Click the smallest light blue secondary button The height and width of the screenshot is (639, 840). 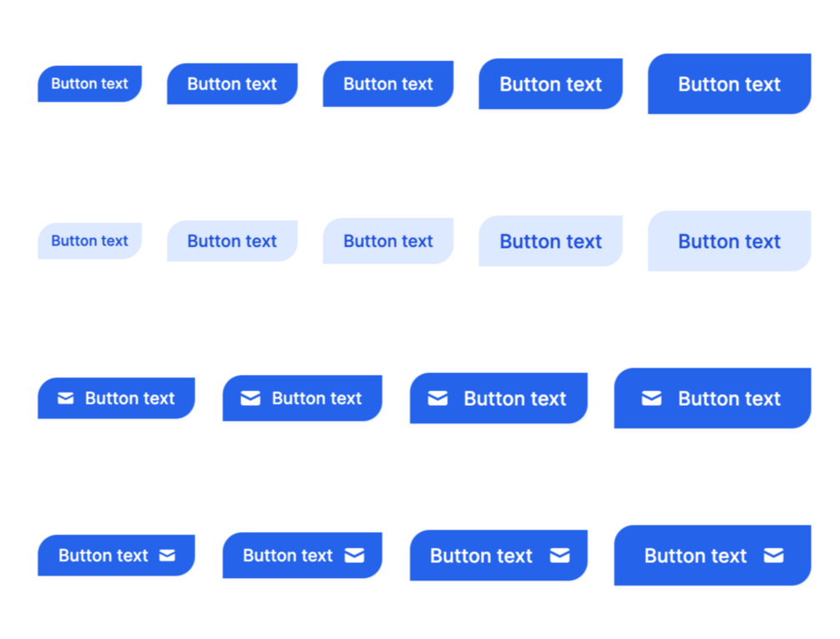[89, 241]
